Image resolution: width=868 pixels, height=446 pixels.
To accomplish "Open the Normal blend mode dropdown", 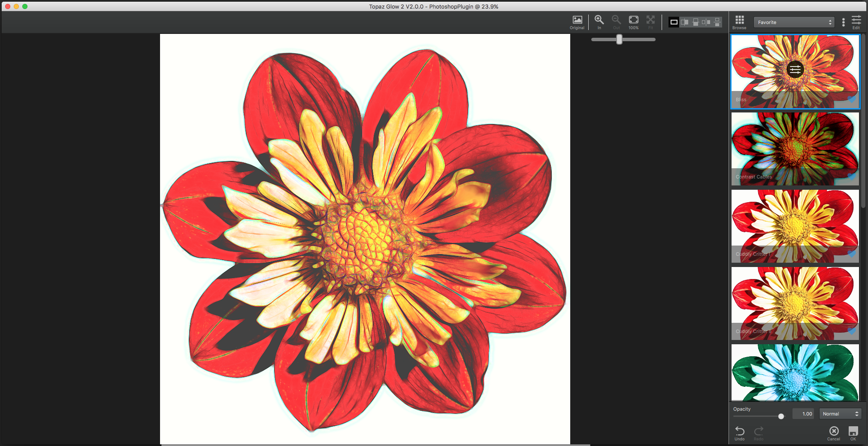I will [x=840, y=414].
